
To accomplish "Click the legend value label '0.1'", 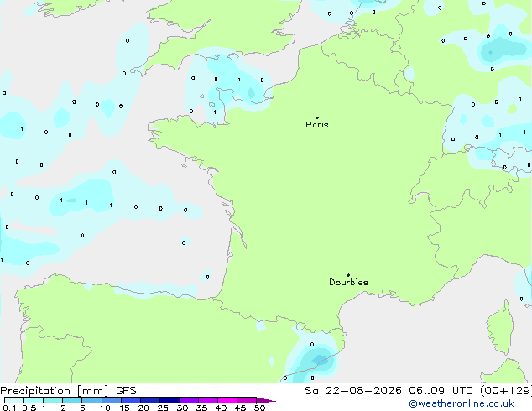I will [9, 408].
